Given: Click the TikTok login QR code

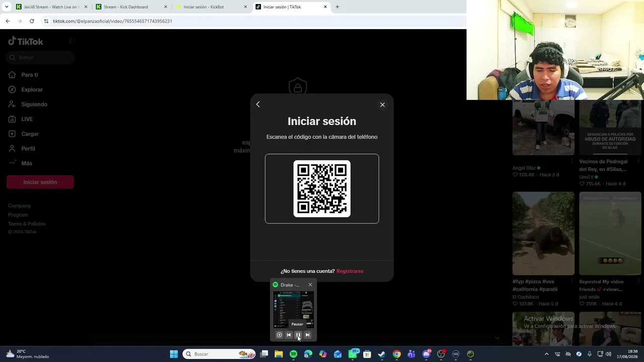Looking at the screenshot, I should 322,189.
